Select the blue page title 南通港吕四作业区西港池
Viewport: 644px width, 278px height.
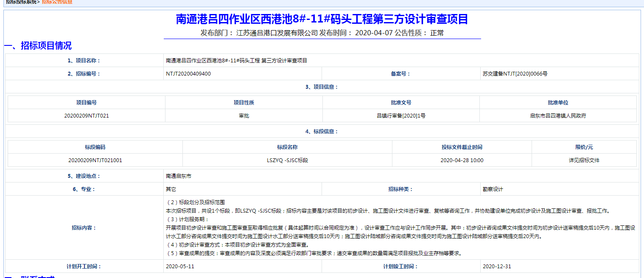click(322, 19)
